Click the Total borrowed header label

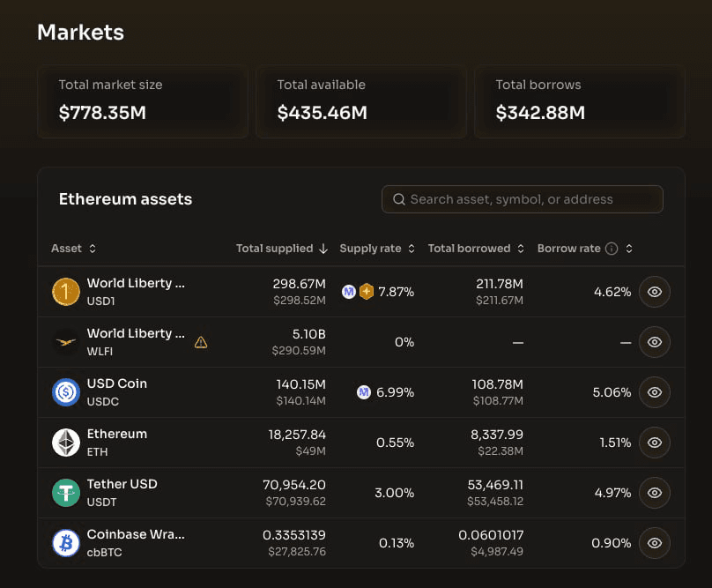coord(469,249)
